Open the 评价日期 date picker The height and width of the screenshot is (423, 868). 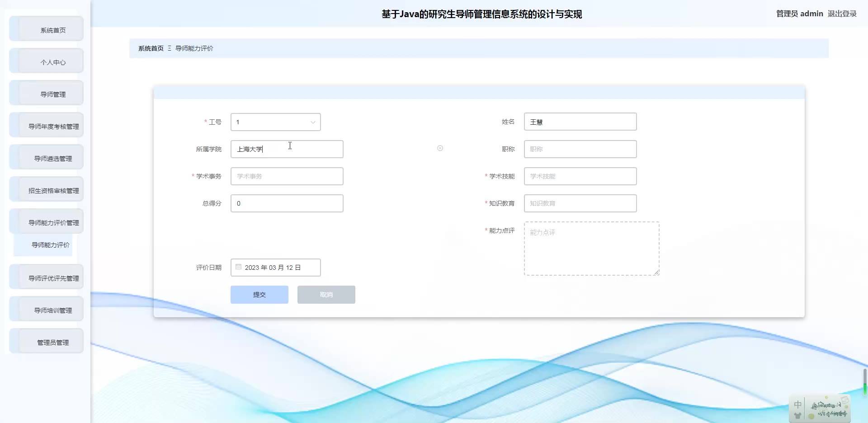(x=276, y=268)
